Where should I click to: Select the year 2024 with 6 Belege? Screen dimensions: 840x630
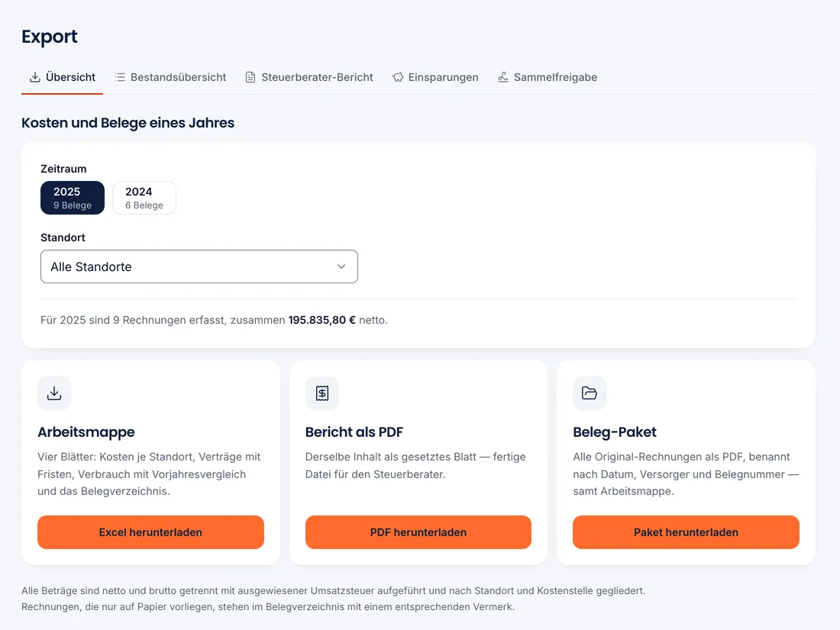pos(144,198)
